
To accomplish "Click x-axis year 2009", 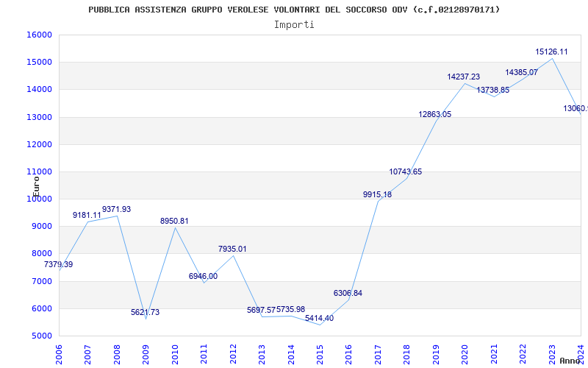I will pyautogui.click(x=146, y=353).
